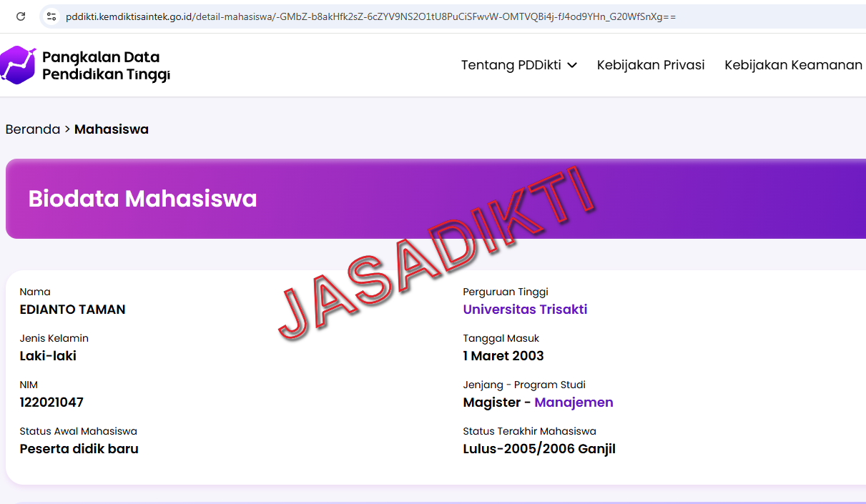This screenshot has width=866, height=504.
Task: Click the Lulus-2005/2006 Ganjil status text
Action: tap(539, 449)
